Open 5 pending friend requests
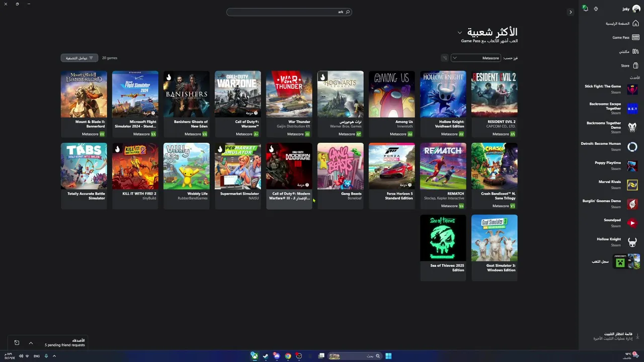 tap(65, 345)
